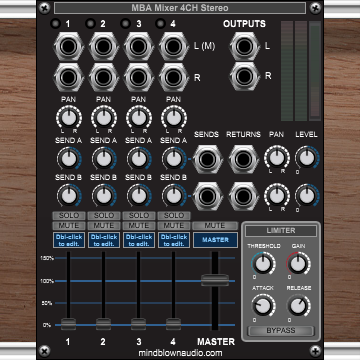Click channel 4 name label field
The image size is (360, 360).
174,240
